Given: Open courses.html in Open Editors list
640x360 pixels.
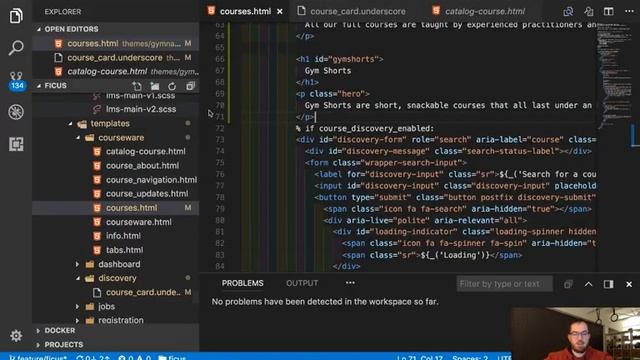Looking at the screenshot, I should (116, 44).
